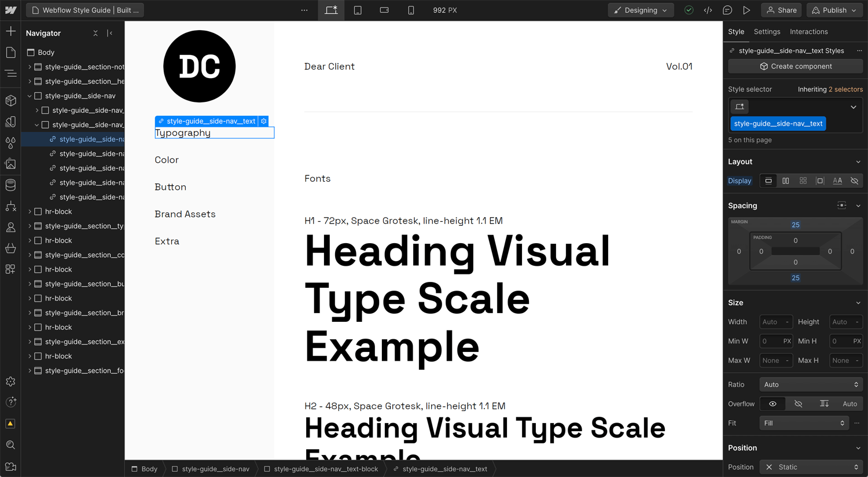Switch to the Interactions tab
This screenshot has height=477, width=868.
coord(808,32)
